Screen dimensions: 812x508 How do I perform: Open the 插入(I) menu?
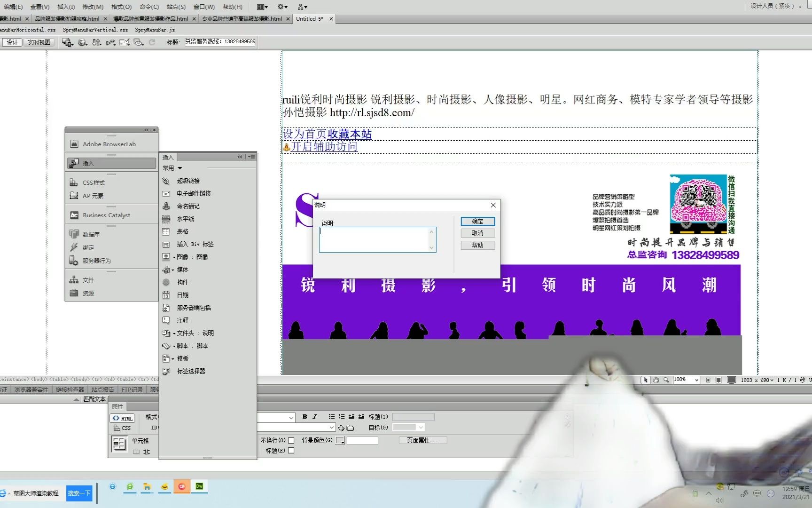click(66, 7)
